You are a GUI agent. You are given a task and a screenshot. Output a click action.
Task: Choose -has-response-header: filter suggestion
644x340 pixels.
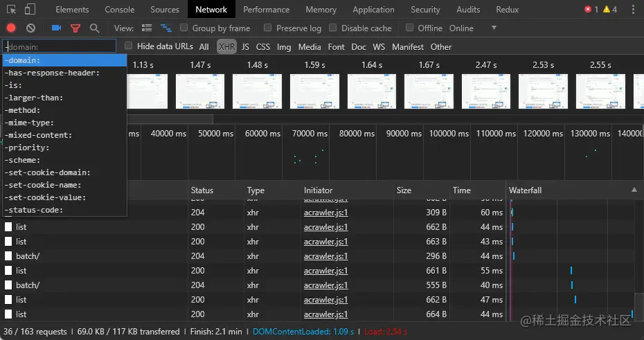(64, 73)
